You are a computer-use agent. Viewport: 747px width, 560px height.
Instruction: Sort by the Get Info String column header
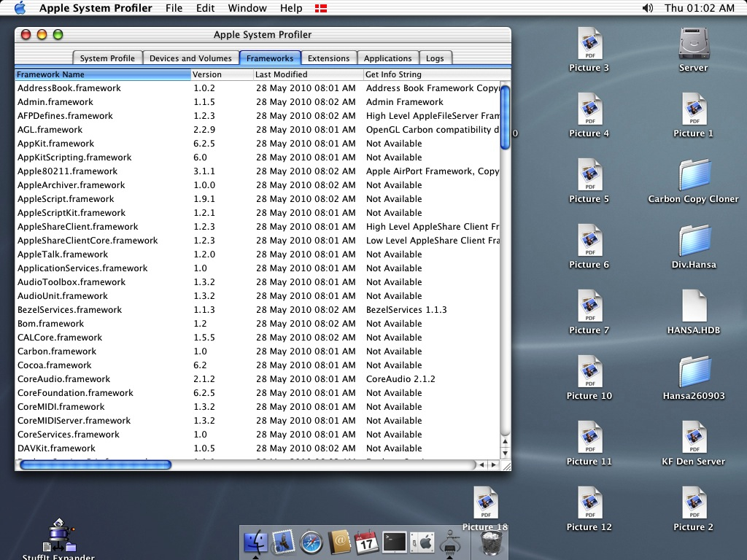pyautogui.click(x=437, y=74)
